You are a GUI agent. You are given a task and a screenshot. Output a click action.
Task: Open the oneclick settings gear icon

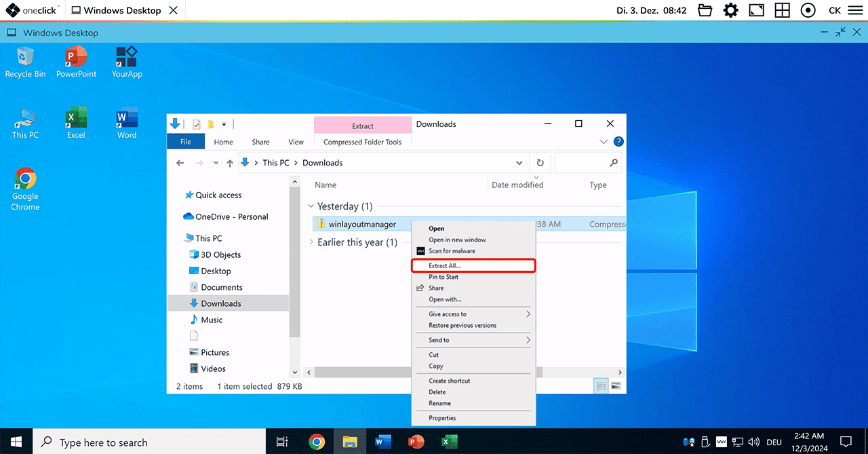click(x=730, y=10)
